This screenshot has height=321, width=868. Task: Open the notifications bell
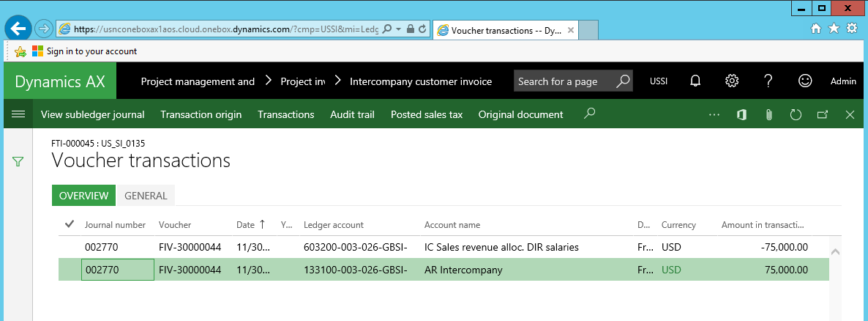695,81
